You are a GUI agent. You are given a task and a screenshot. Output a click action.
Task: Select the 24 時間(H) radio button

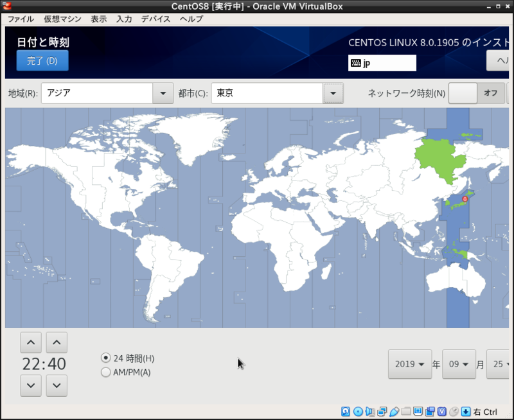click(105, 358)
